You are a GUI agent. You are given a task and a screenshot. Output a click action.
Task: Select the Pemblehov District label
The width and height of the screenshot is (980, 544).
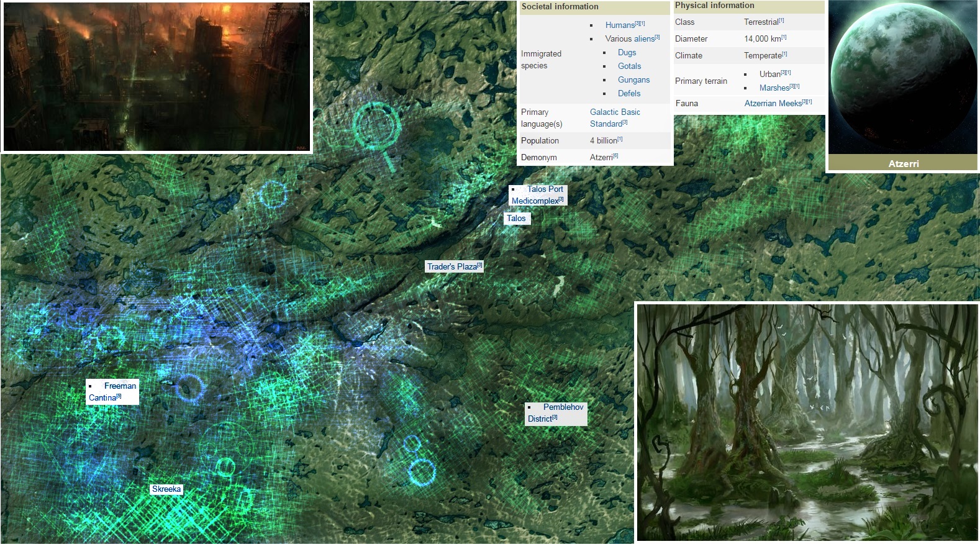[x=555, y=413]
